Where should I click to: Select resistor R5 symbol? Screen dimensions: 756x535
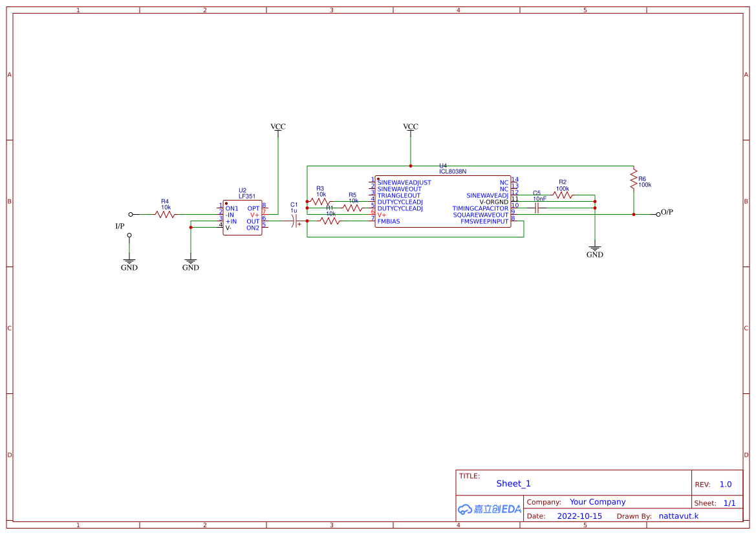[x=352, y=208]
